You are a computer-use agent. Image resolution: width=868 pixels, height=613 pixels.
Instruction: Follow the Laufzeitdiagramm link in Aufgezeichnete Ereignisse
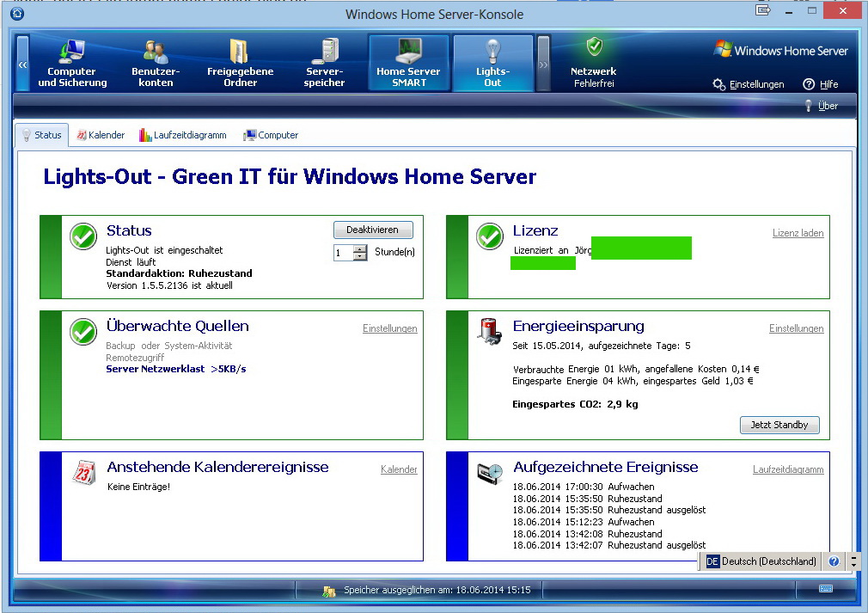pyautogui.click(x=788, y=469)
